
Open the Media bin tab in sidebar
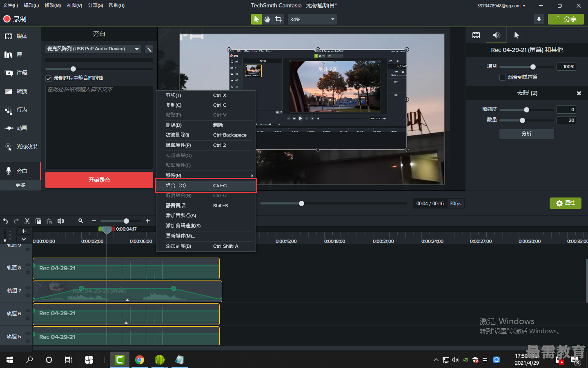coord(20,36)
